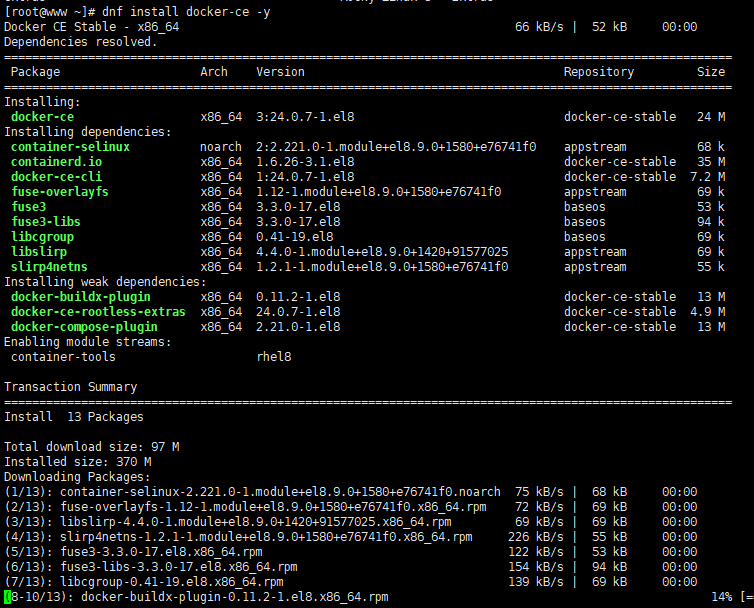The width and height of the screenshot is (754, 608).
Task: Click the '7.2 M' size value
Action: click(x=707, y=177)
